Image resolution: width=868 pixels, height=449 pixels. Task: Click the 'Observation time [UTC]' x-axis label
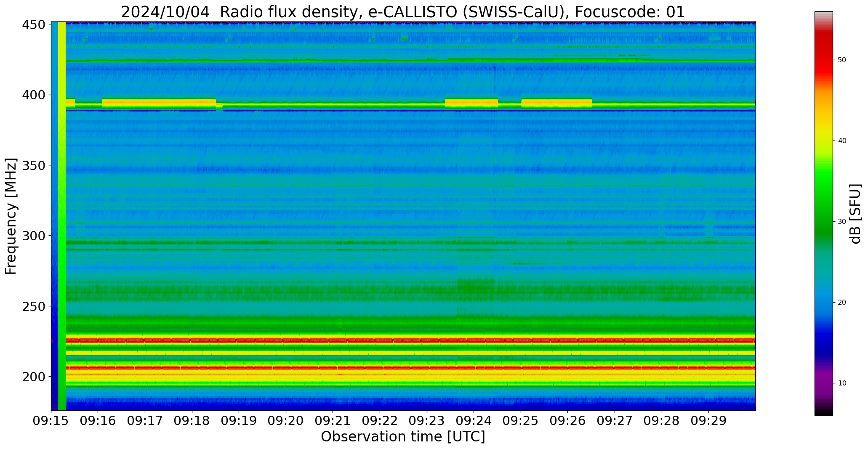pos(403,436)
